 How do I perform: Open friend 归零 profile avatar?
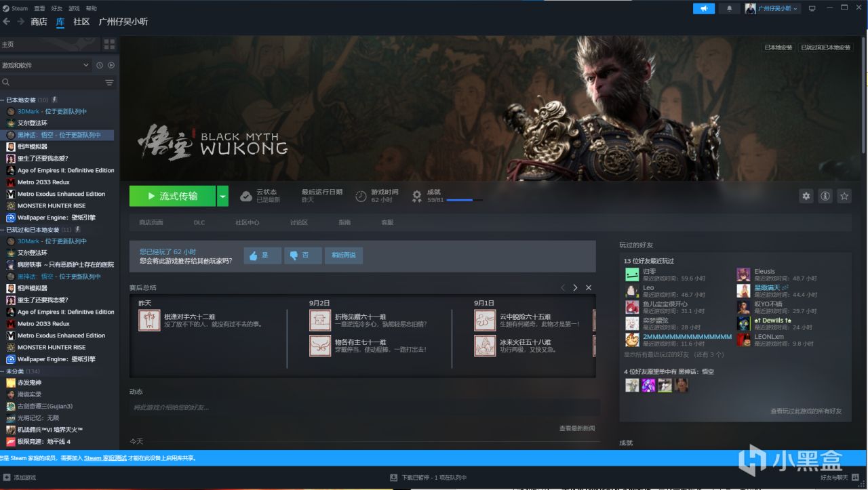click(632, 274)
